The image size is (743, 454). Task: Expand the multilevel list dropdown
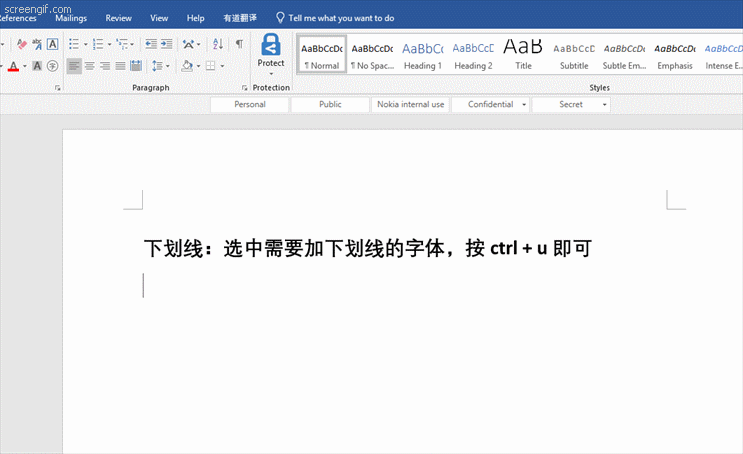coord(132,44)
